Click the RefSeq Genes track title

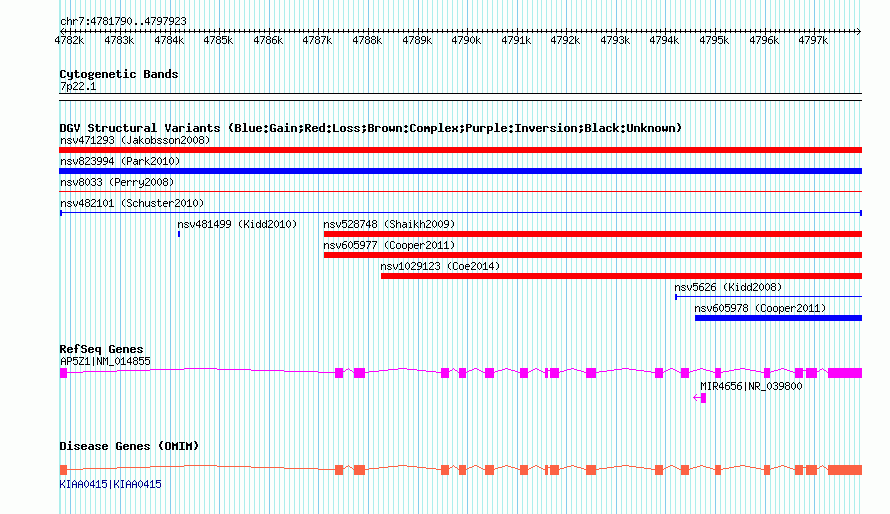101,349
